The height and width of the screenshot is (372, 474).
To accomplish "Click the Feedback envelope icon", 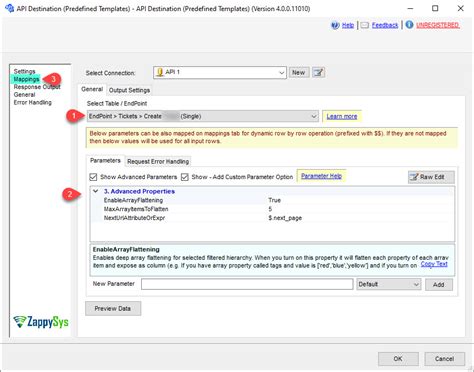I will (x=365, y=25).
